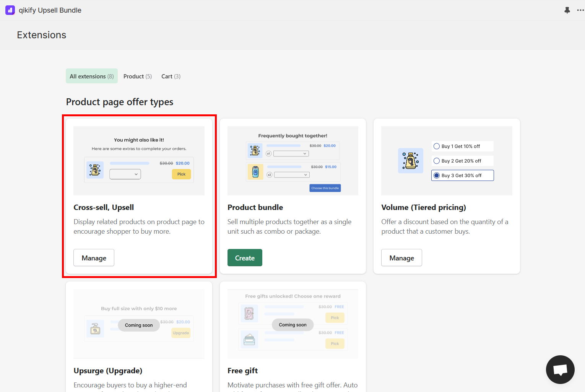
Task: Click the Cross-sell, Upsell preview image
Action: click(x=139, y=161)
